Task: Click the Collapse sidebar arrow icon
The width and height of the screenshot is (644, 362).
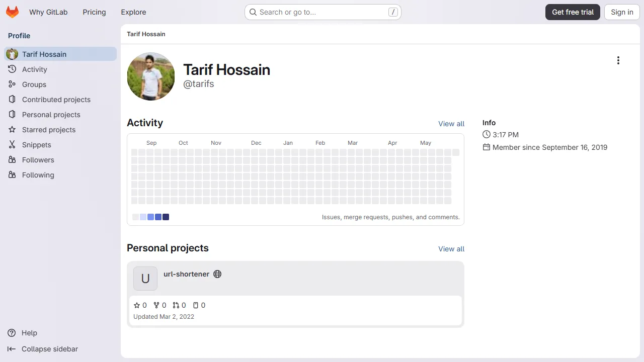Action: [x=12, y=349]
